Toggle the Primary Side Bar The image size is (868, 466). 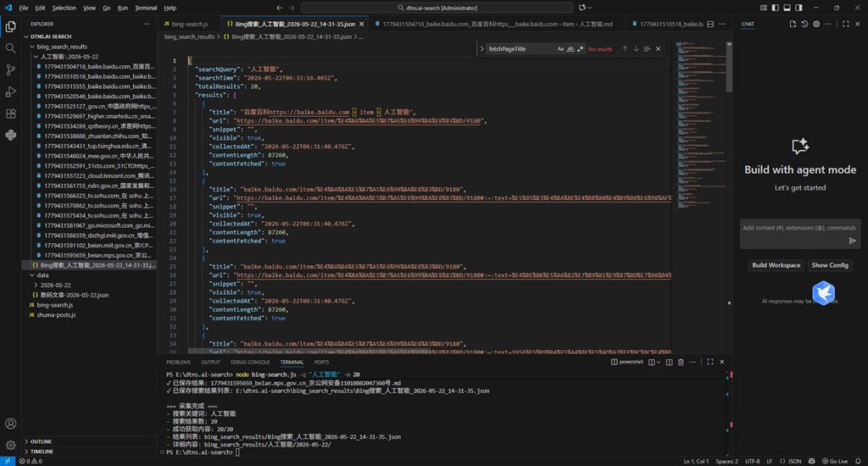point(775,8)
